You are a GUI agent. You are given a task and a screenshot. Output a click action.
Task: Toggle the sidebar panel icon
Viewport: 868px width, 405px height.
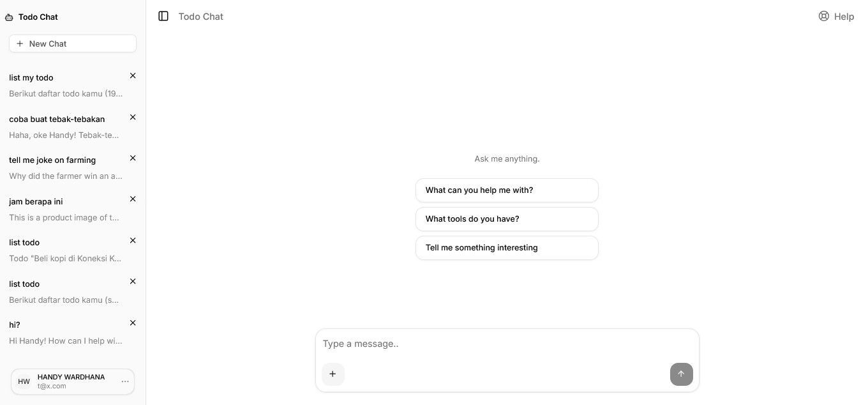pos(163,16)
